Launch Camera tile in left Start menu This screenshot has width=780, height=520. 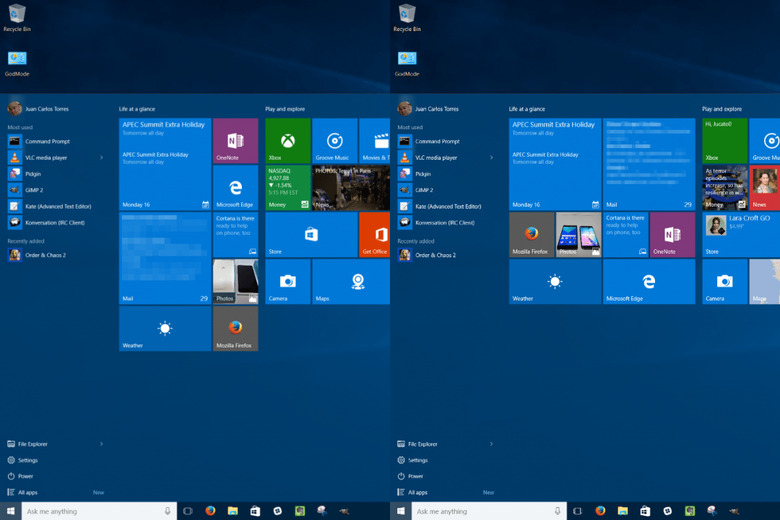(x=288, y=282)
